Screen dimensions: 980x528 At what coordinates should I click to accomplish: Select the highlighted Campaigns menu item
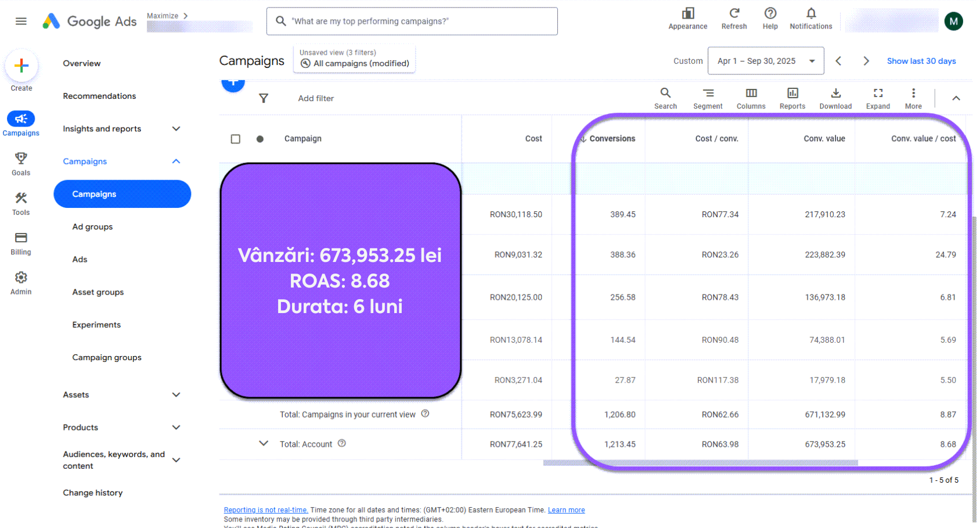(123, 194)
